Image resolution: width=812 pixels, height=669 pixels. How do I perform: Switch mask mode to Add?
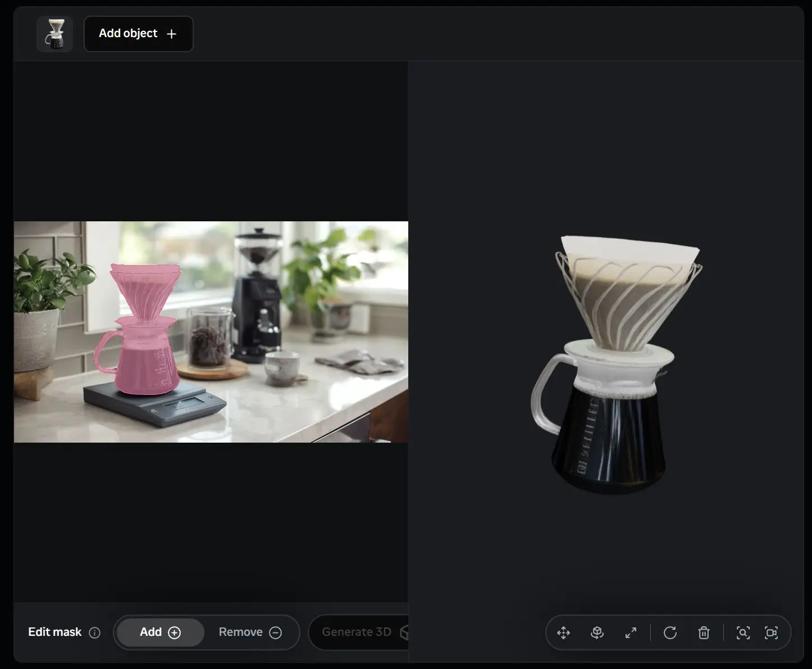click(x=160, y=632)
